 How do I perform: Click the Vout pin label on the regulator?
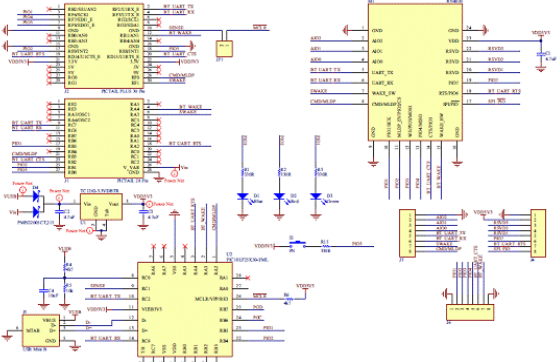pos(114,204)
